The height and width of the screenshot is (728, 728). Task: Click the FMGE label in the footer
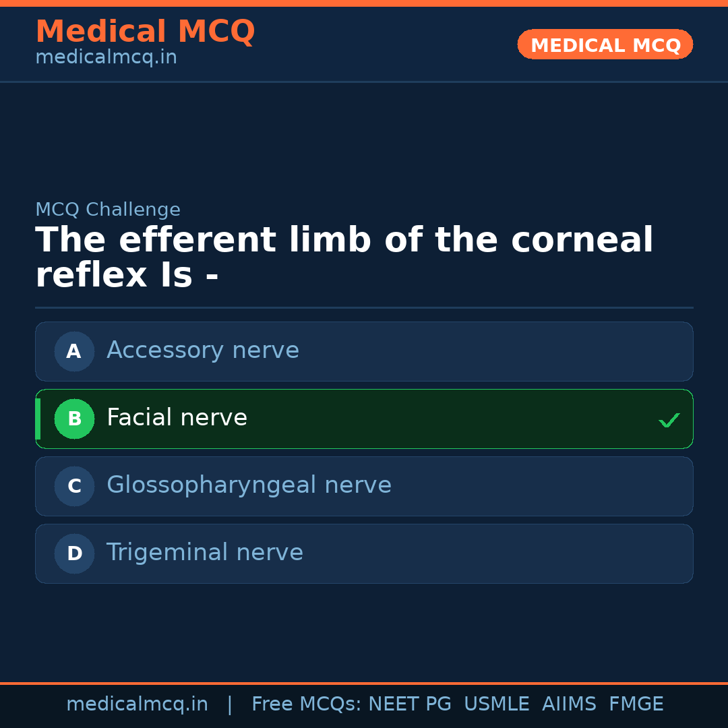636,704
